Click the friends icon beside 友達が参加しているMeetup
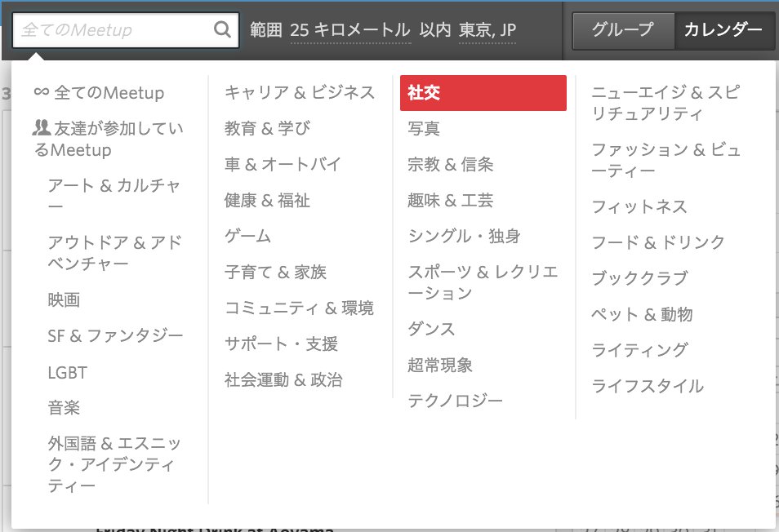Image resolution: width=779 pixels, height=532 pixels. [41, 128]
